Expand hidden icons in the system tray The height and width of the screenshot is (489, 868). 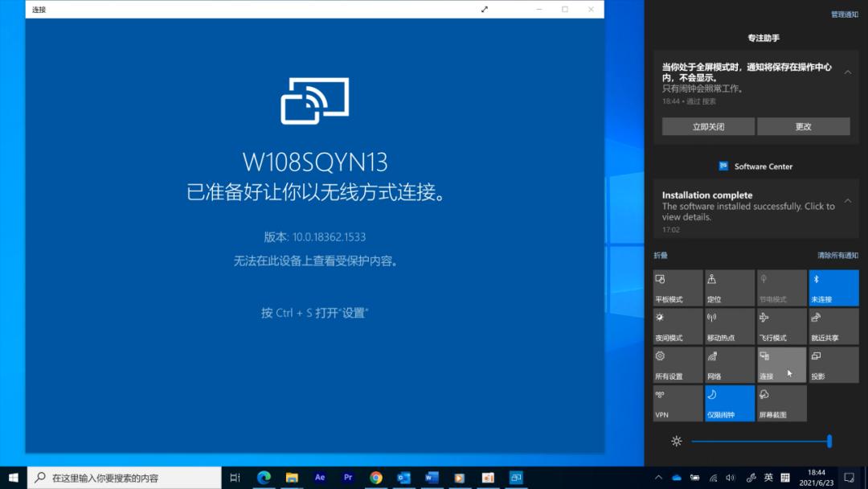[658, 478]
